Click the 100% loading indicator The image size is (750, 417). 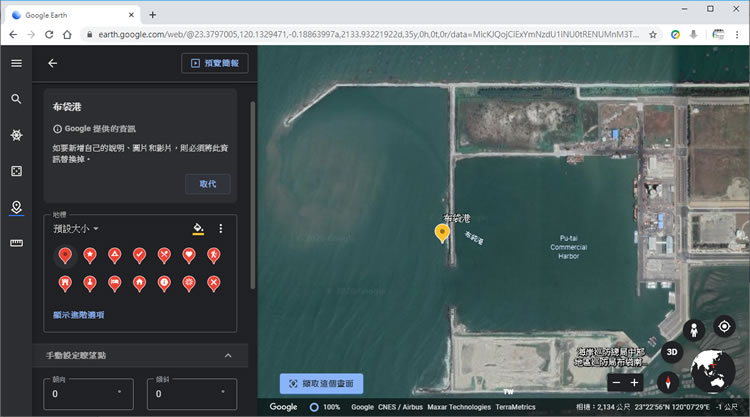pos(325,407)
